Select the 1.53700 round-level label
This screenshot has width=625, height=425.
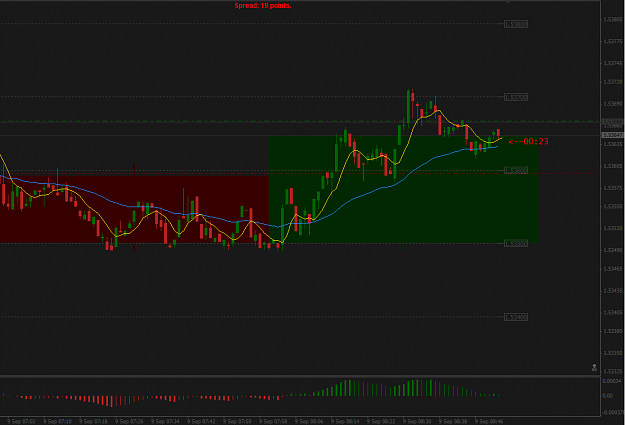point(516,97)
